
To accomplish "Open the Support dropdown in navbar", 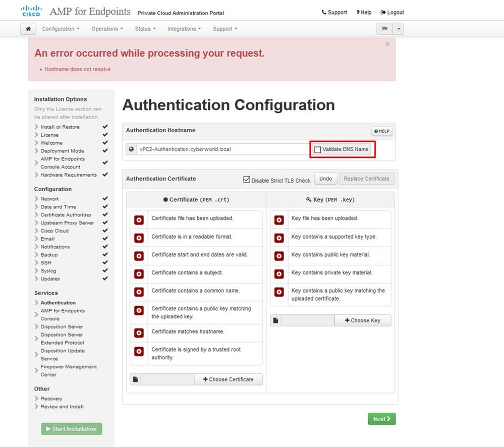I will 225,29.
